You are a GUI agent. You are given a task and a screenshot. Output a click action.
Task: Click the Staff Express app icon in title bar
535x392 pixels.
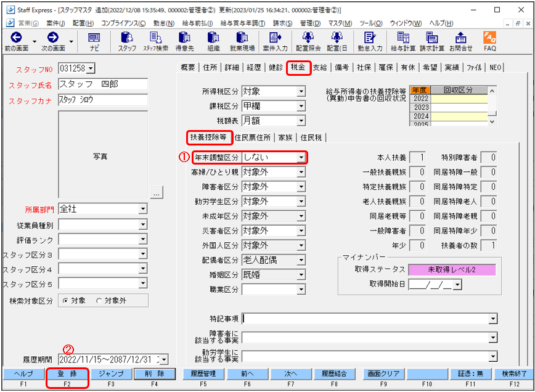(10, 9)
